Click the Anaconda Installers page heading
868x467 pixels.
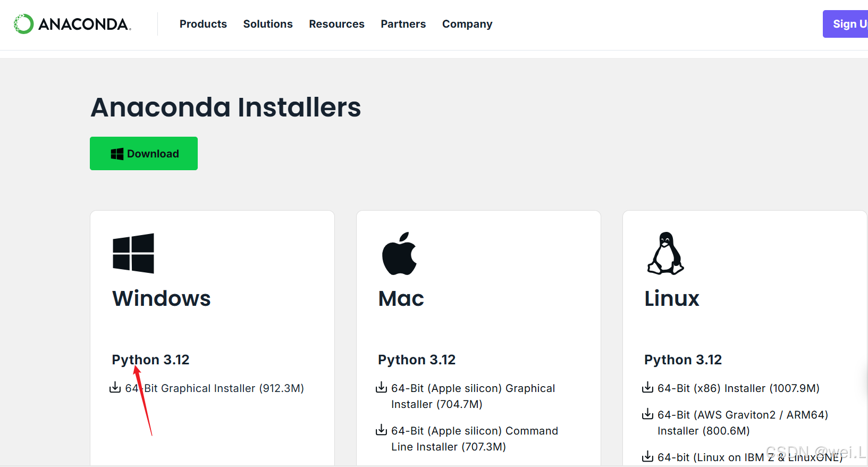click(x=226, y=107)
